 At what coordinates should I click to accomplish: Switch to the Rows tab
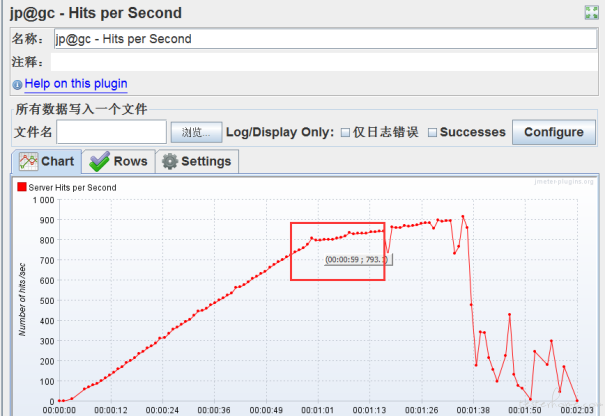click(x=130, y=162)
